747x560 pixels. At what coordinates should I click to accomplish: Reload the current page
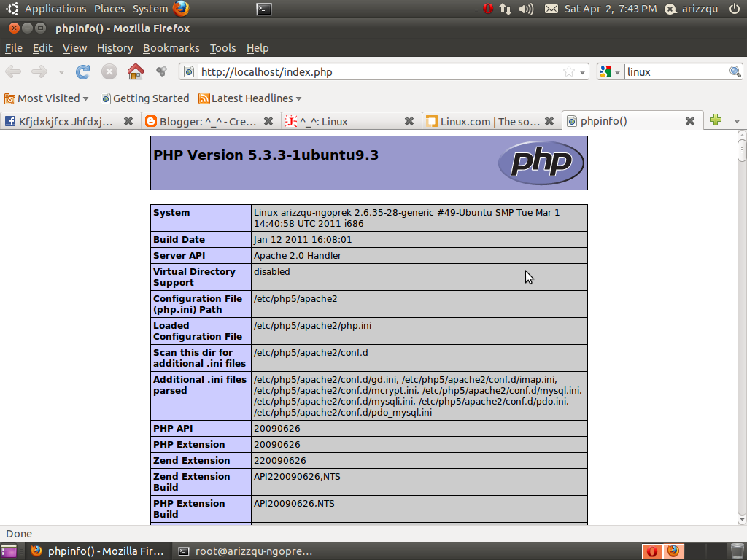click(x=82, y=72)
